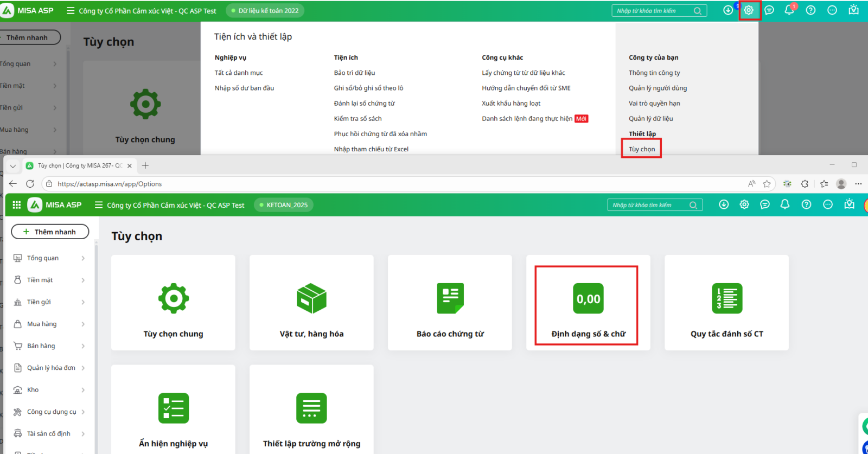Click Tùy chọn under Thiết lập
The image size is (868, 454).
[x=642, y=149]
